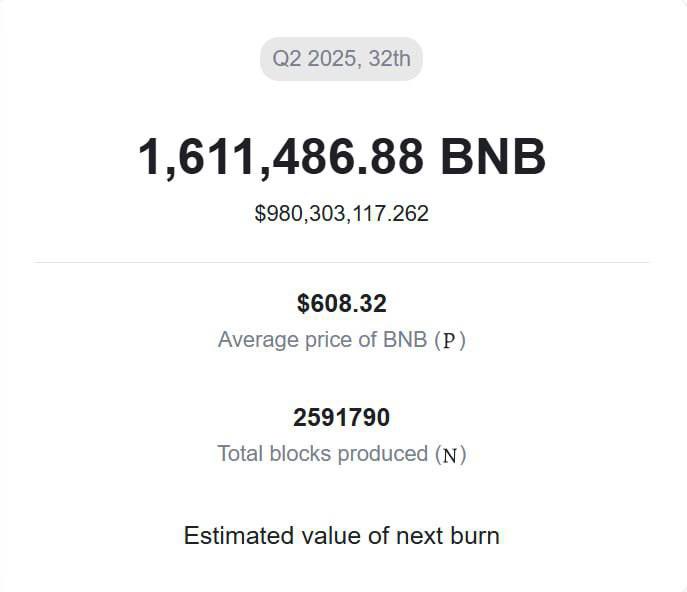Click the BNB unit in the large heading

[493, 156]
